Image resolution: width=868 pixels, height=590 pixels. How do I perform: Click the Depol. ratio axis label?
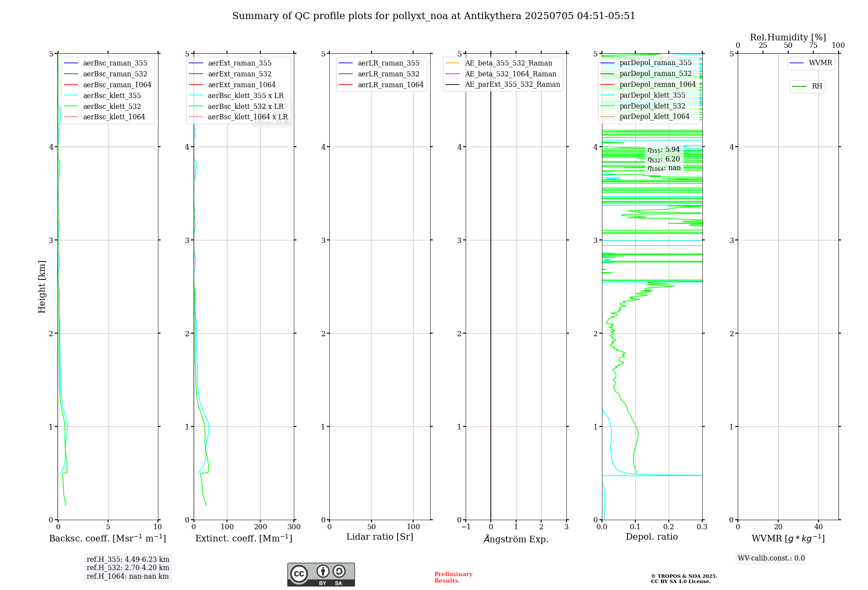tap(652, 537)
